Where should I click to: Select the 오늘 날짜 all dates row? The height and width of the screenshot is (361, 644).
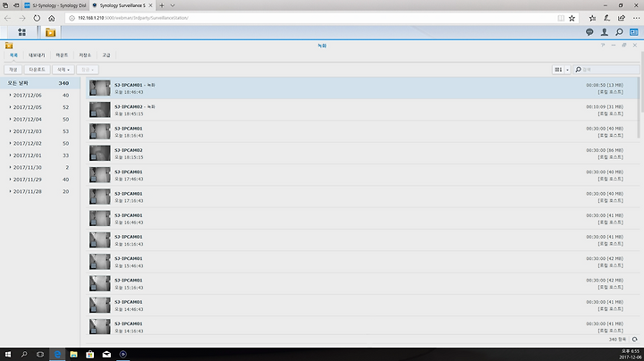point(40,83)
